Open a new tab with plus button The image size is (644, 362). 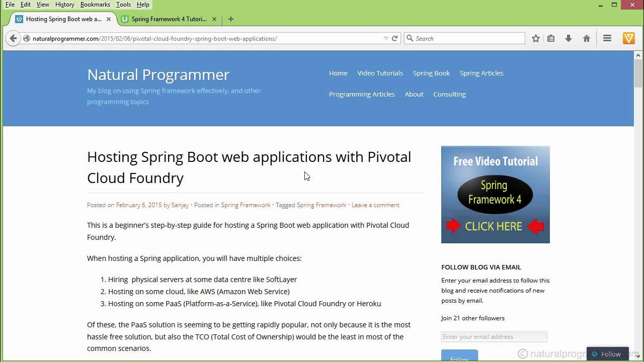pos(231,19)
